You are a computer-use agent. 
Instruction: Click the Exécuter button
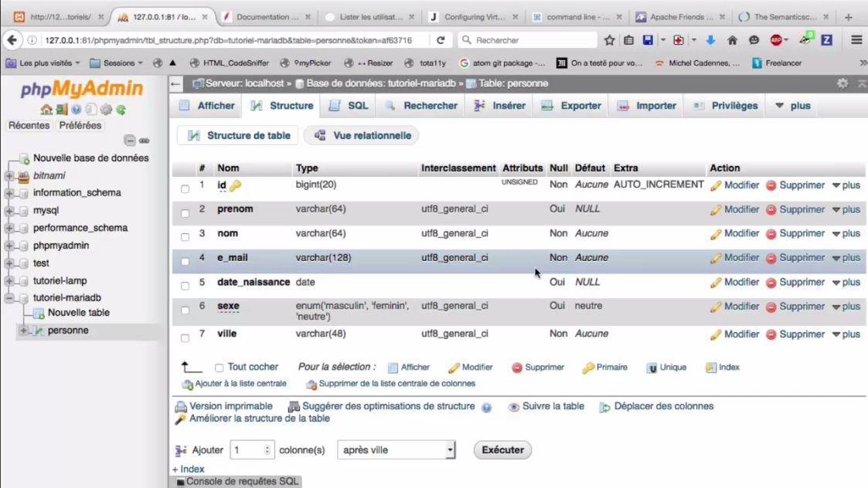[x=502, y=449]
